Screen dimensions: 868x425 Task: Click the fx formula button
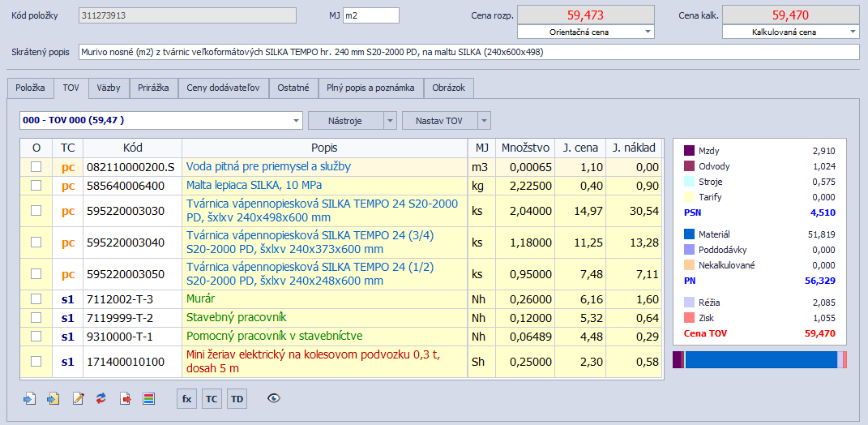pyautogui.click(x=186, y=398)
